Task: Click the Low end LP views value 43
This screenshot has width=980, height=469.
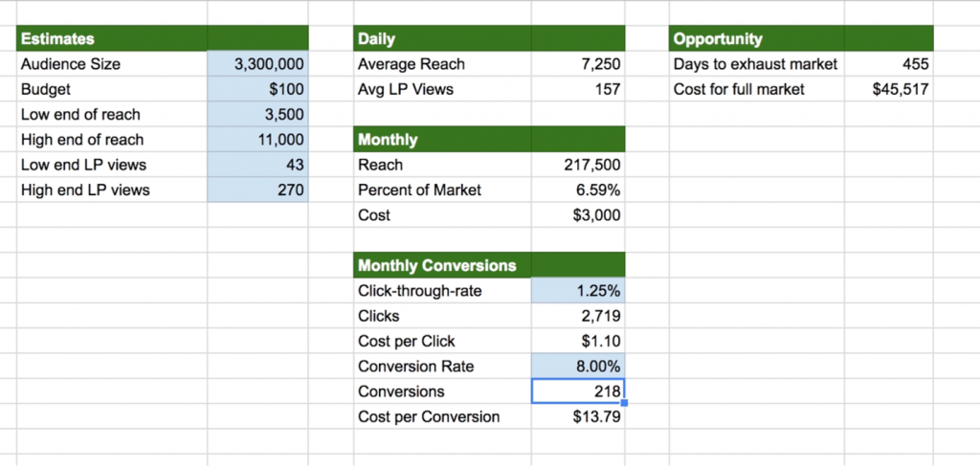Action: pyautogui.click(x=257, y=165)
